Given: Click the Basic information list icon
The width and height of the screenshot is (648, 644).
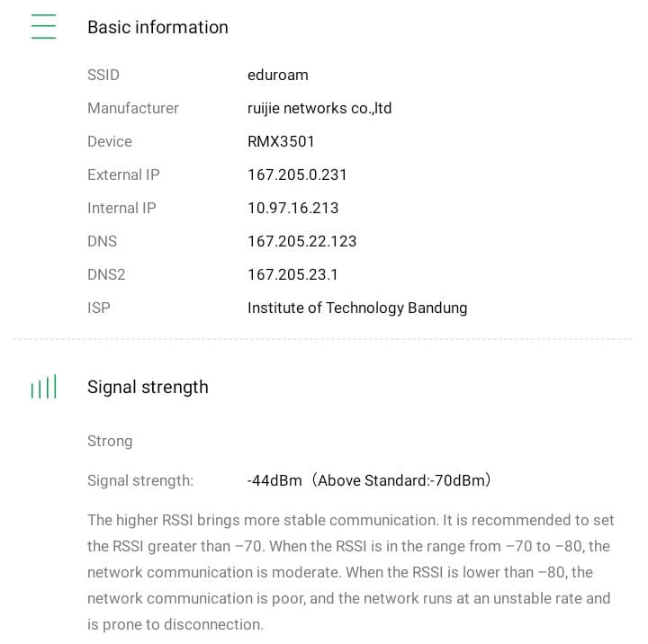Looking at the screenshot, I should coord(43,27).
